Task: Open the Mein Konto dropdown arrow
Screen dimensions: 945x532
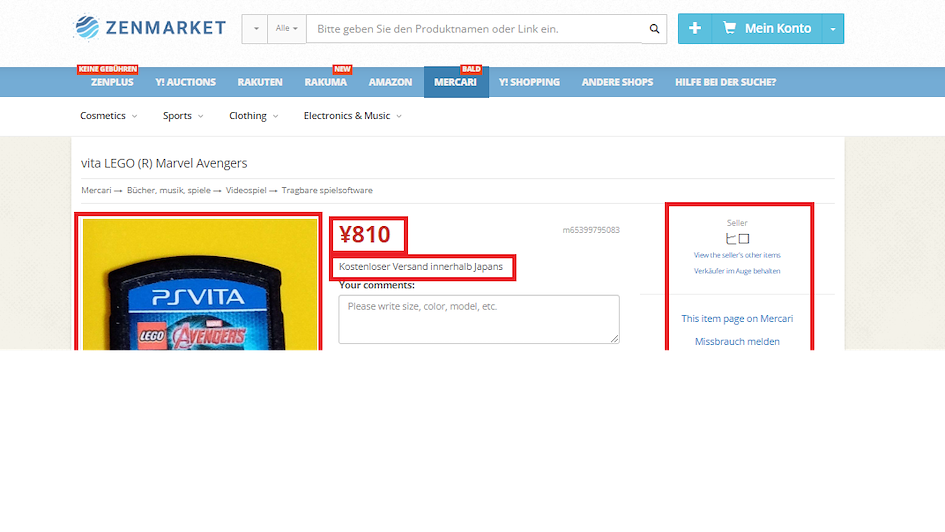Action: [833, 29]
